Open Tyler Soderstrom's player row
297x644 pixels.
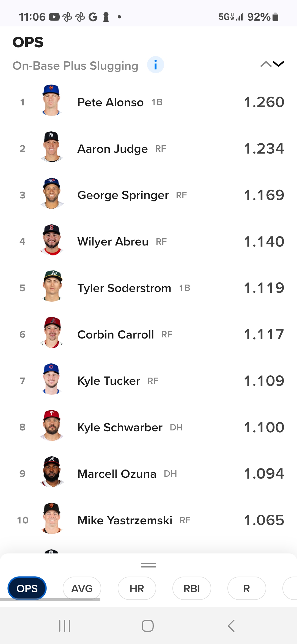click(x=148, y=288)
